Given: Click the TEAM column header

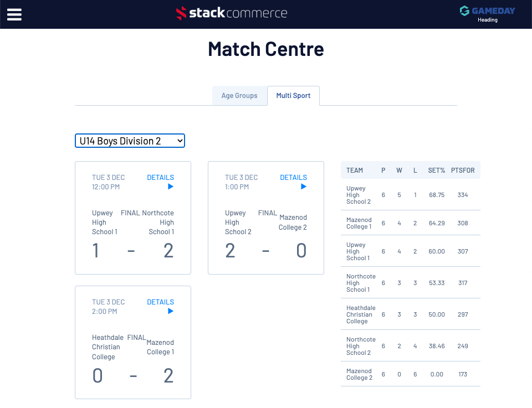Looking at the screenshot, I should pos(355,171).
